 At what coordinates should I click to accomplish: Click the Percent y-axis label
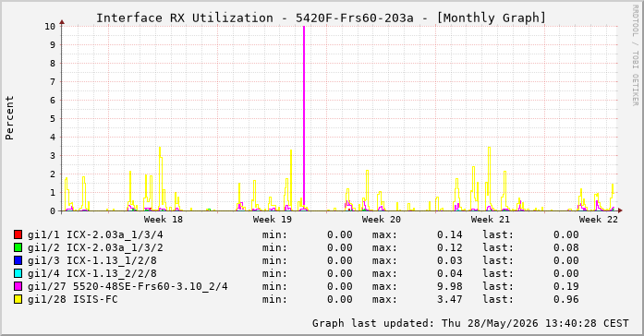(9, 118)
